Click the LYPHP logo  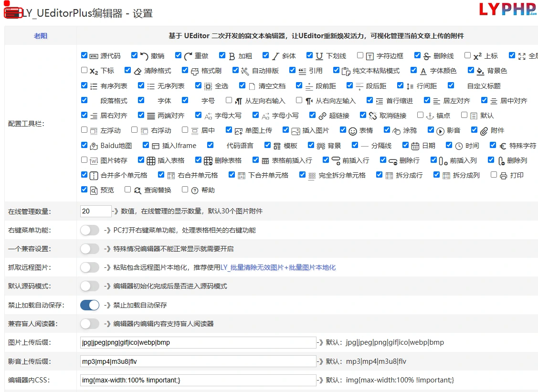[x=508, y=10]
